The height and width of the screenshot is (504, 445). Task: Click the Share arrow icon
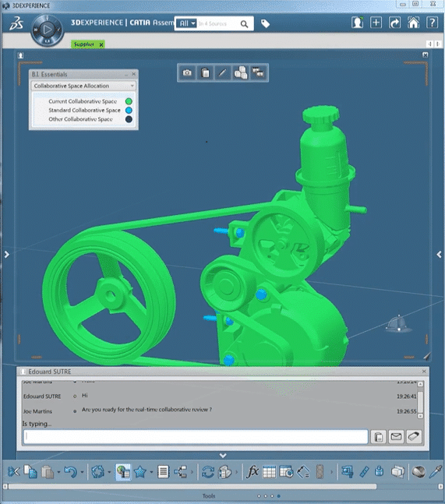(x=394, y=23)
